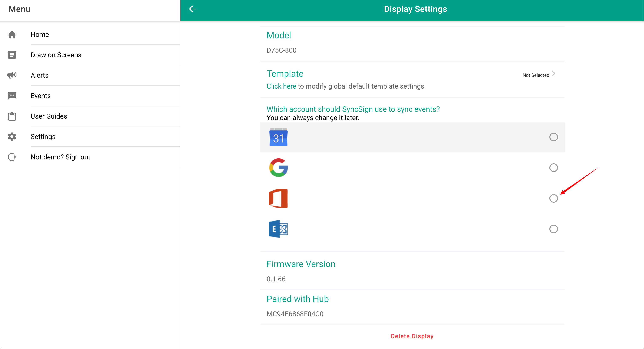
Task: Select the Google Calendar radio button
Action: coord(553,137)
